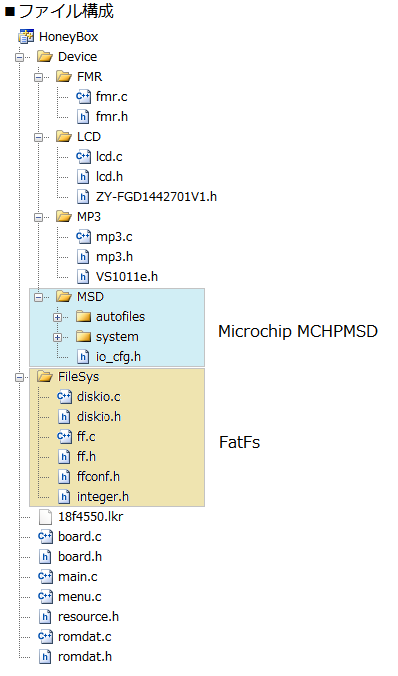The width and height of the screenshot is (398, 676).
Task: Select io_cfg.h under MSD
Action: coord(118,357)
